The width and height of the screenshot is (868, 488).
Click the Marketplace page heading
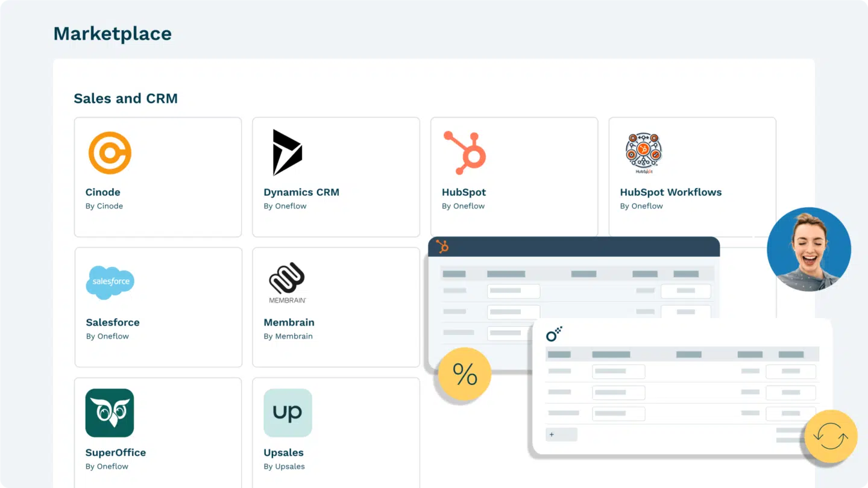[113, 34]
